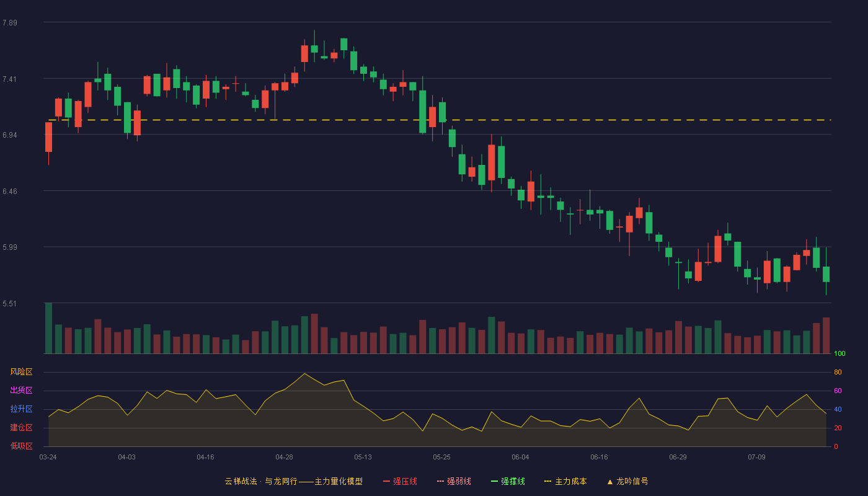Click the magenta 60 indicator axis value
Image resolution: width=868 pixels, height=496 pixels.
(x=838, y=391)
